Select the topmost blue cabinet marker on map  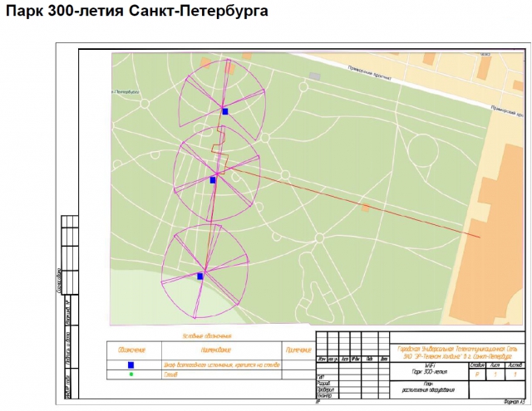pyautogui.click(x=225, y=111)
